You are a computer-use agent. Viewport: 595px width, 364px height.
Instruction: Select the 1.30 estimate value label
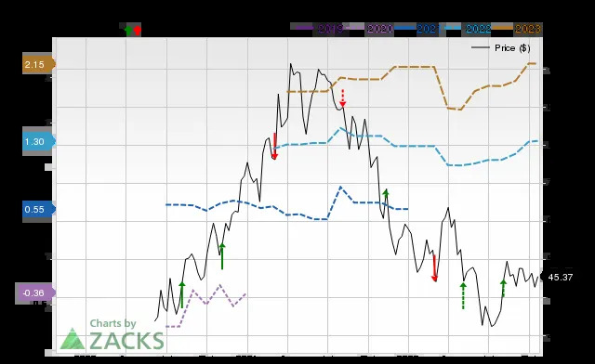38,142
